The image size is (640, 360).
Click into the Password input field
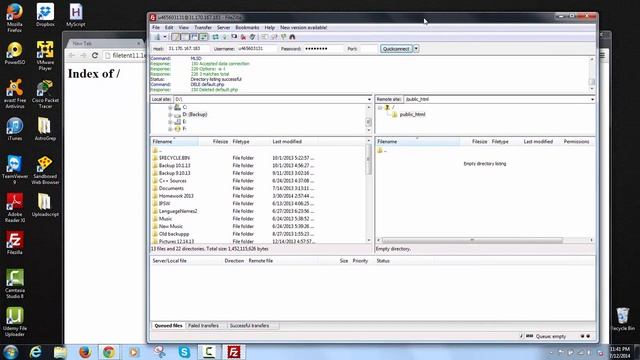click(323, 49)
